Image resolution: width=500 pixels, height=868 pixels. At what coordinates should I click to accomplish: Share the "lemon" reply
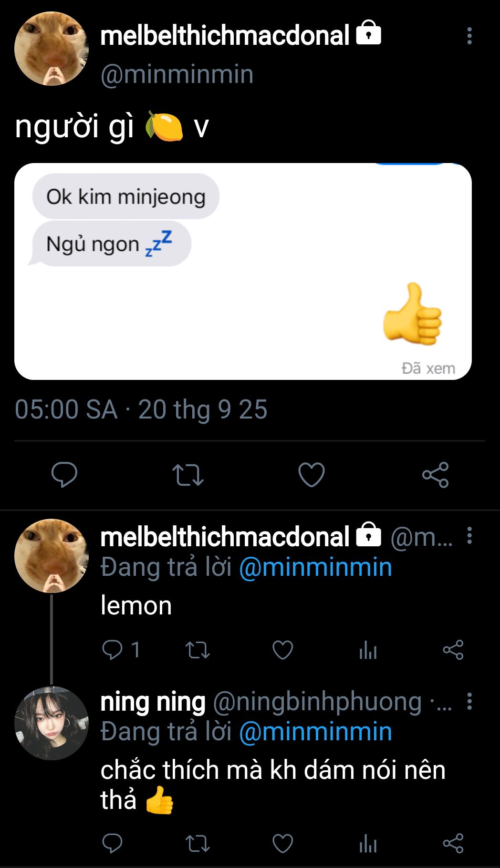(453, 650)
